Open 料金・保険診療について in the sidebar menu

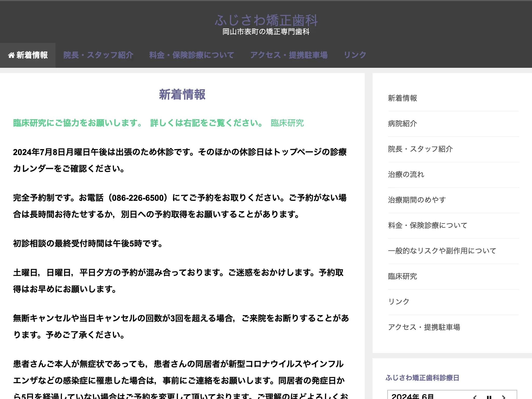pyautogui.click(x=428, y=225)
